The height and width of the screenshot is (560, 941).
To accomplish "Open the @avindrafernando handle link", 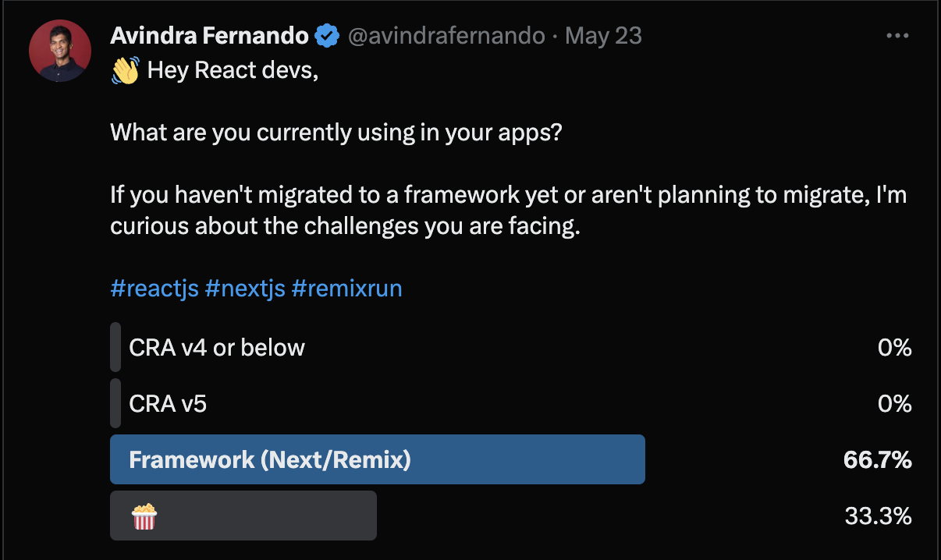I will click(x=446, y=35).
